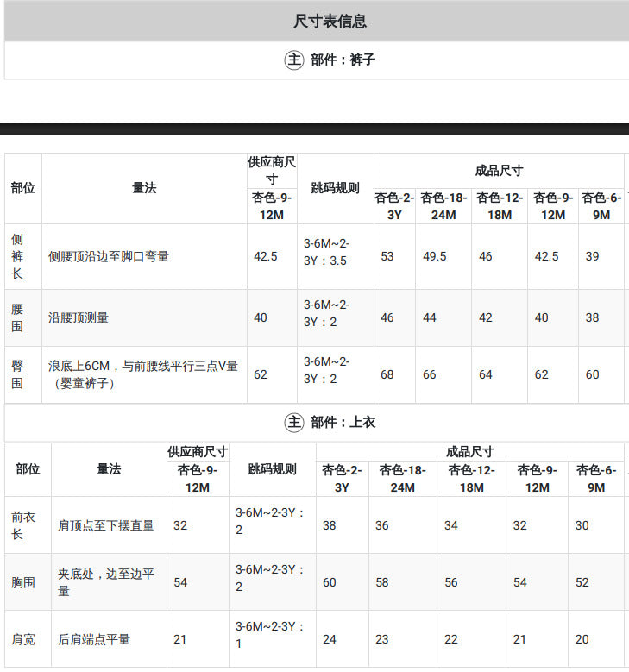This screenshot has height=672, width=629.
Task: Click the 主 circle icon beside 部件：上衣
Action: (294, 423)
